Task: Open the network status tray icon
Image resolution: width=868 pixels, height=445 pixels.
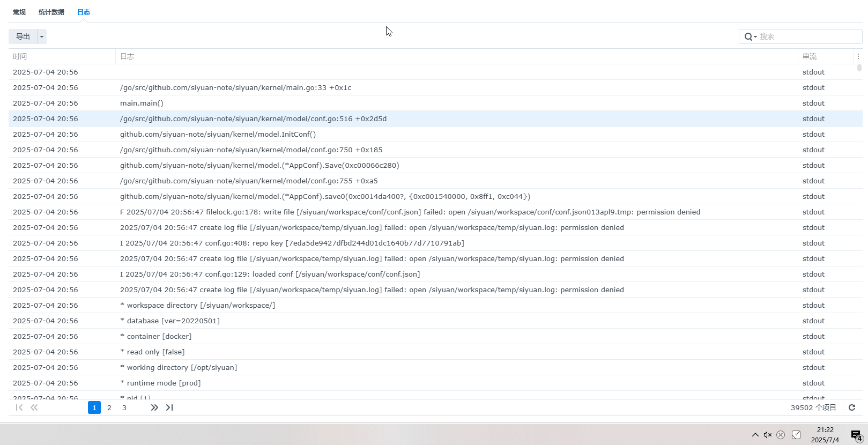Action: 781,435
